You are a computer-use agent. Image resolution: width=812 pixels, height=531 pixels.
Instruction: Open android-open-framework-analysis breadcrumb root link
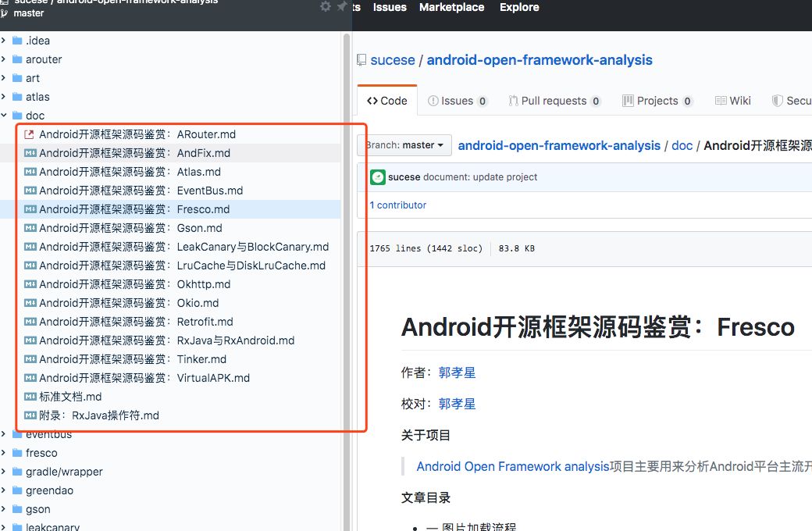pyautogui.click(x=559, y=145)
